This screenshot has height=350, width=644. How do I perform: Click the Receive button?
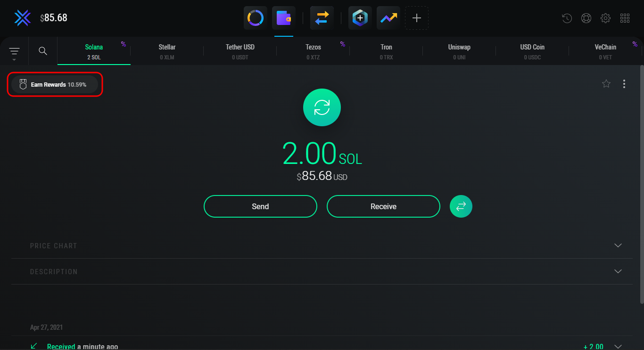click(383, 206)
